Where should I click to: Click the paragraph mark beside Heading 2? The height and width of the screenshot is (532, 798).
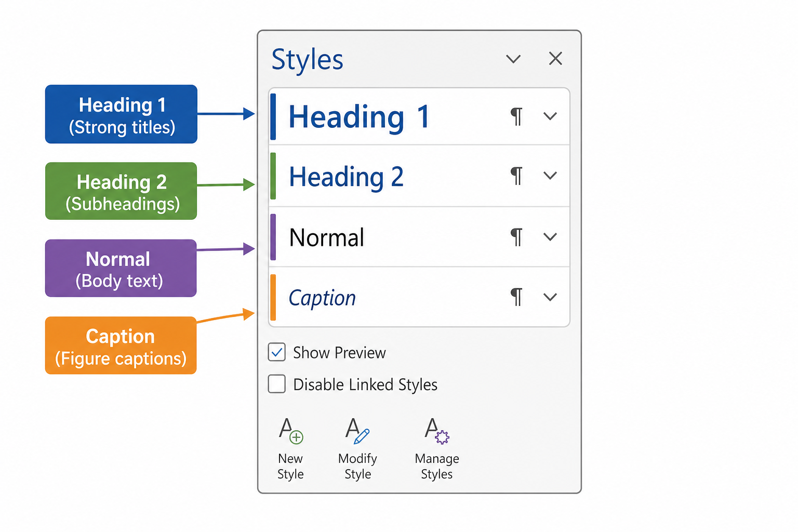[516, 176]
